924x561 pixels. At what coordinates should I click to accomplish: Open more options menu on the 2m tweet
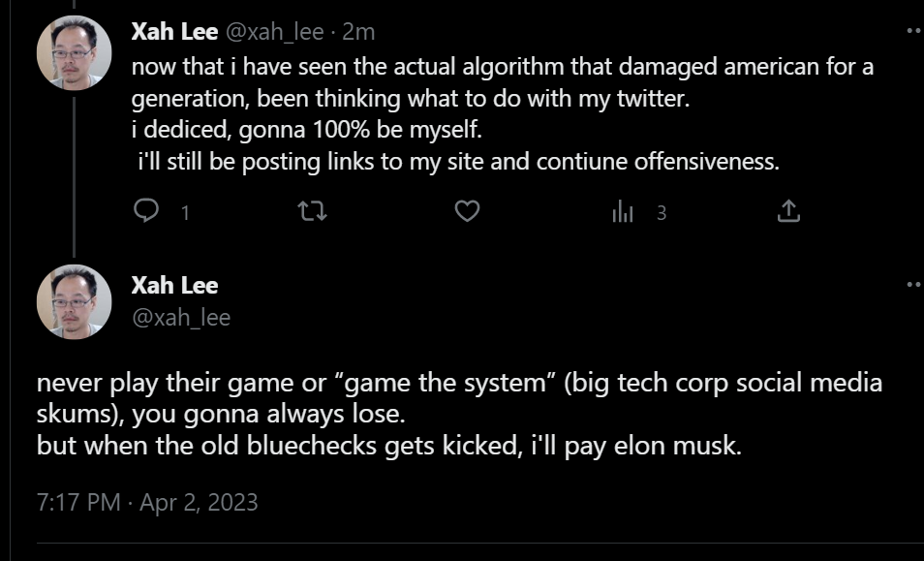click(912, 31)
